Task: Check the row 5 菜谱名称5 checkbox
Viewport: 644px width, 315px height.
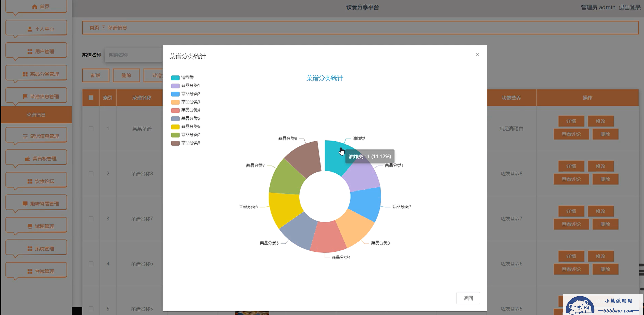Action: pyautogui.click(x=91, y=309)
